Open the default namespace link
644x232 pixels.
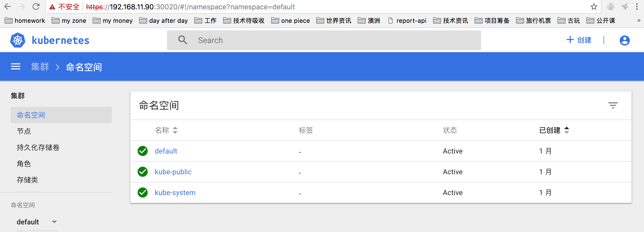[x=166, y=151]
